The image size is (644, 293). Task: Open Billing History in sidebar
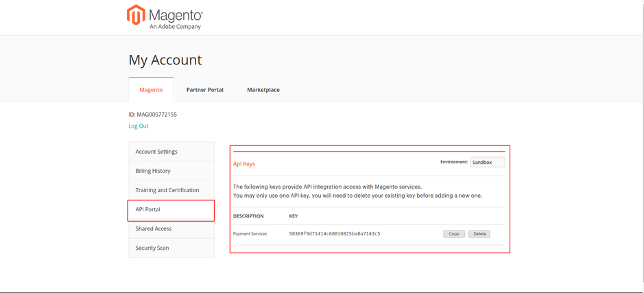[171, 171]
